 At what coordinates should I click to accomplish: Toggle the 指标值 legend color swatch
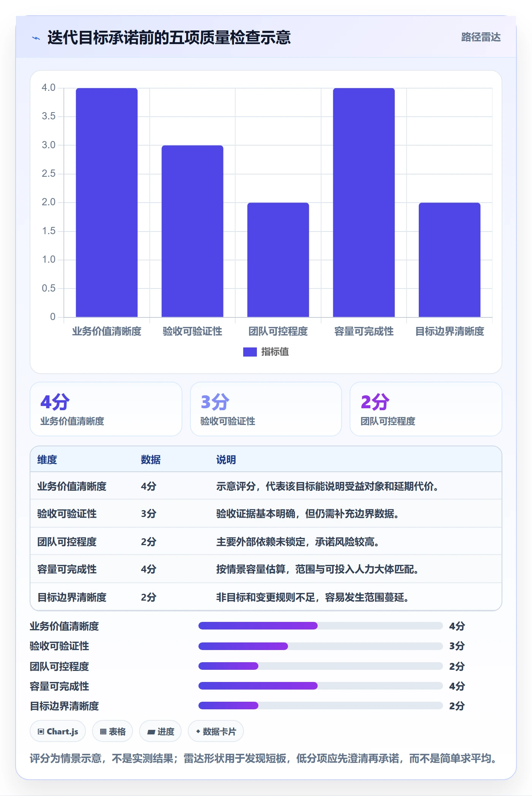[250, 352]
